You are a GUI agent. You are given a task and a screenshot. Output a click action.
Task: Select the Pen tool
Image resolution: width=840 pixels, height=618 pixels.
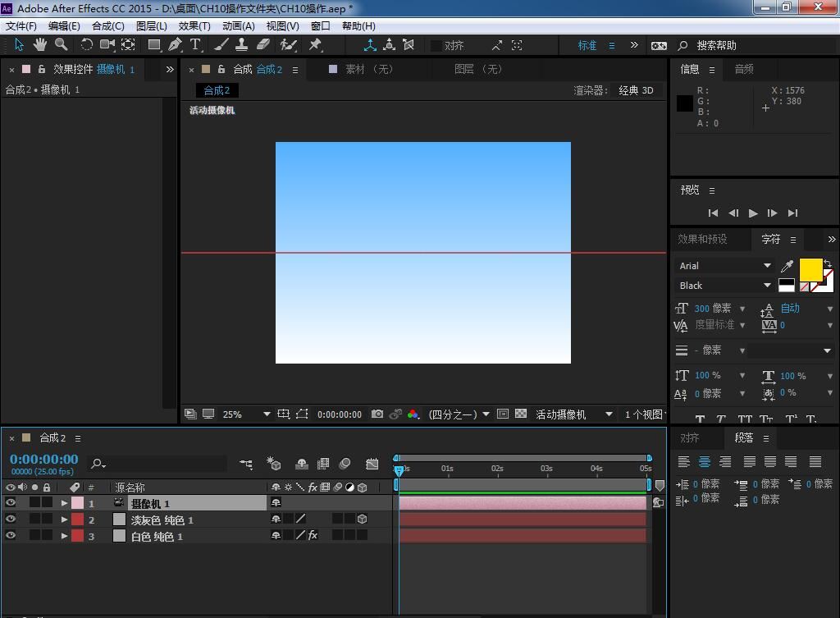point(175,45)
